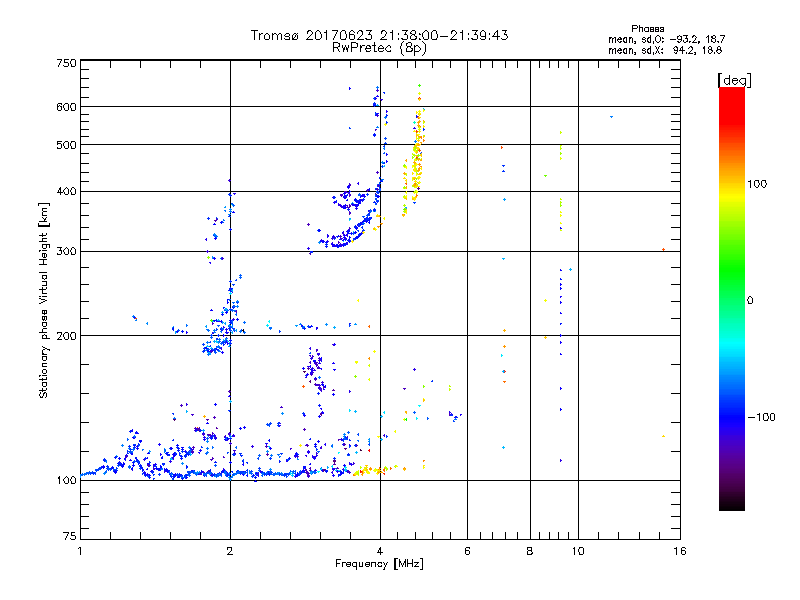Click the purple echo cluster near 3 MHz, 170 km
Viewport: 800px width, 600px height.
click(314, 370)
